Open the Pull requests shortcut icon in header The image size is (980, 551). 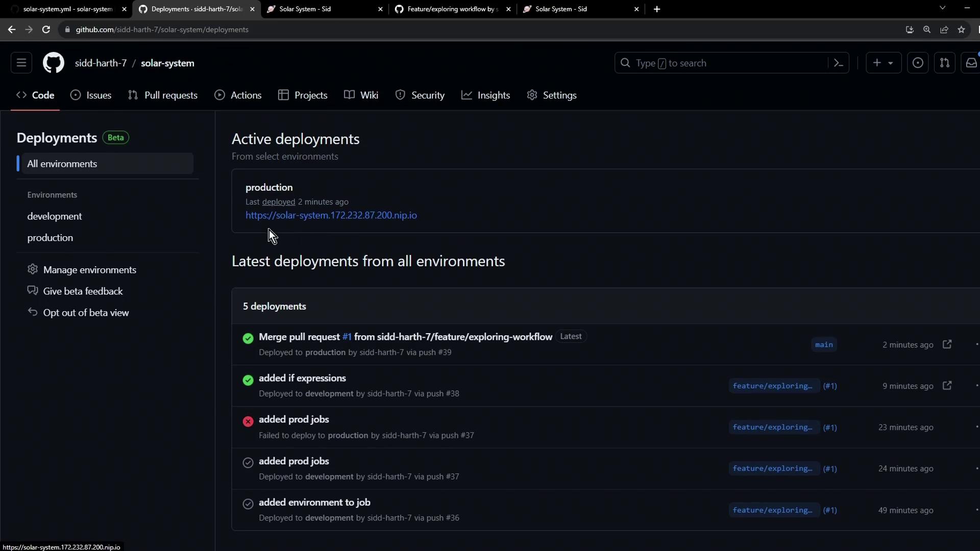pyautogui.click(x=945, y=63)
